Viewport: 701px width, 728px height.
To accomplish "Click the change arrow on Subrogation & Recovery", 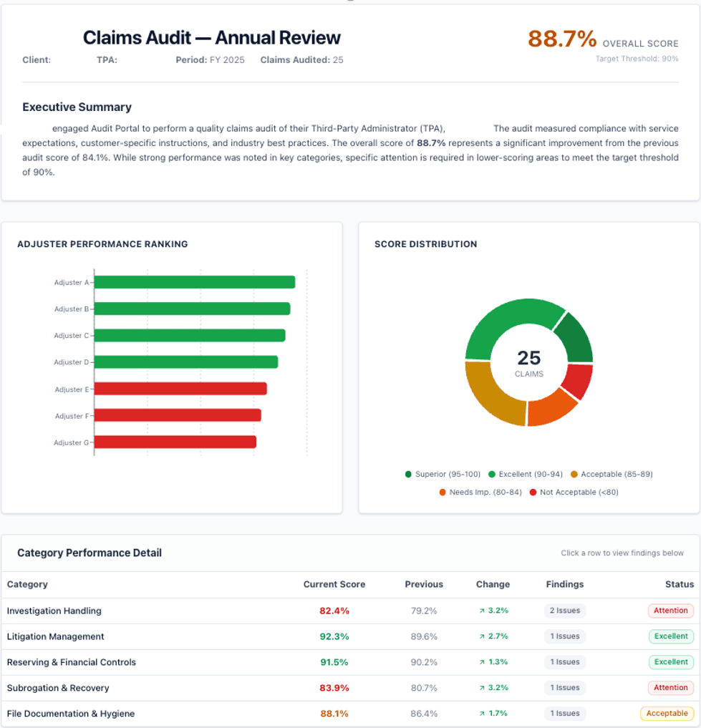I will click(483, 688).
